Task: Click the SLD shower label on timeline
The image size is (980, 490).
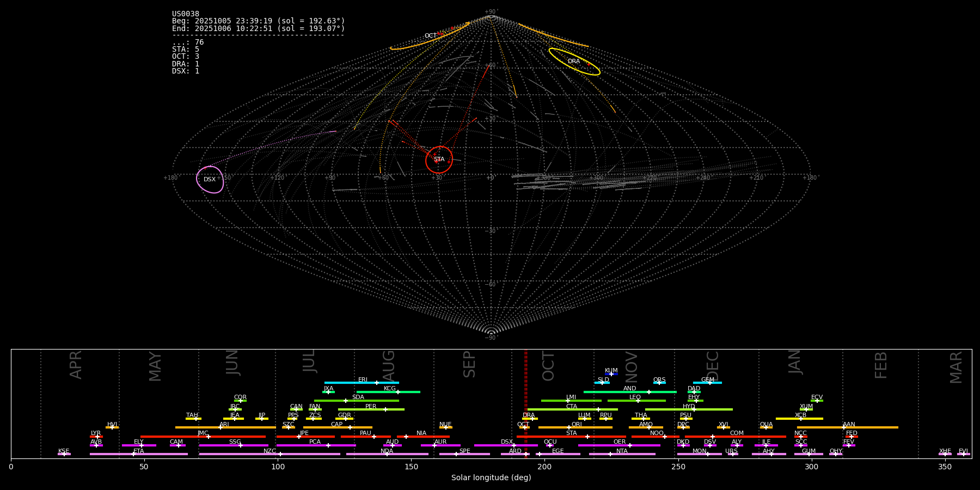Action: click(x=603, y=380)
